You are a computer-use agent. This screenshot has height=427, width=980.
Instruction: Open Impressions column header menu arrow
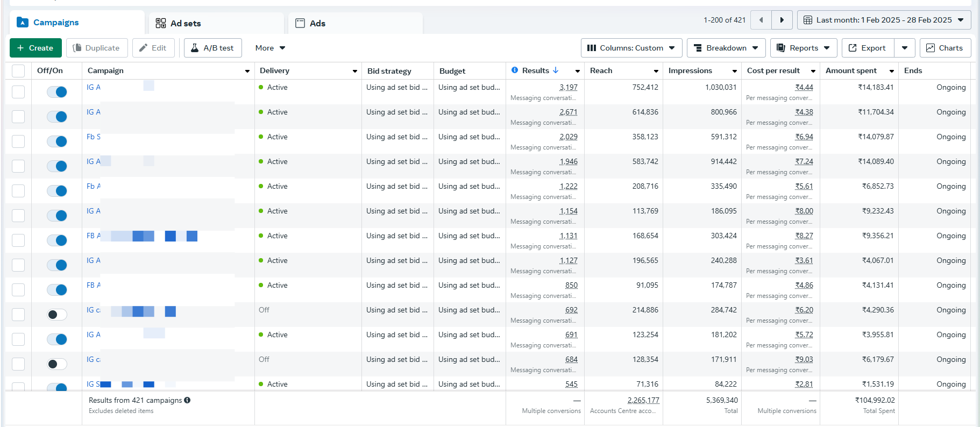(x=735, y=71)
